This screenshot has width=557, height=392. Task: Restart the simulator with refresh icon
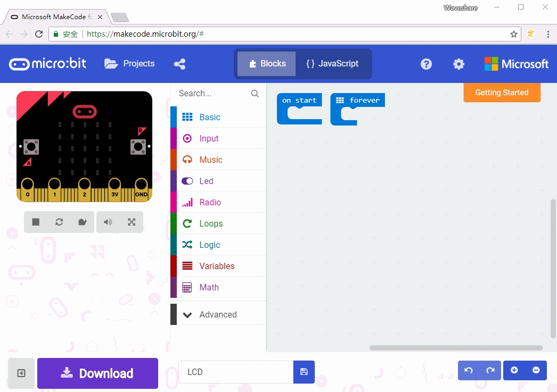[59, 222]
